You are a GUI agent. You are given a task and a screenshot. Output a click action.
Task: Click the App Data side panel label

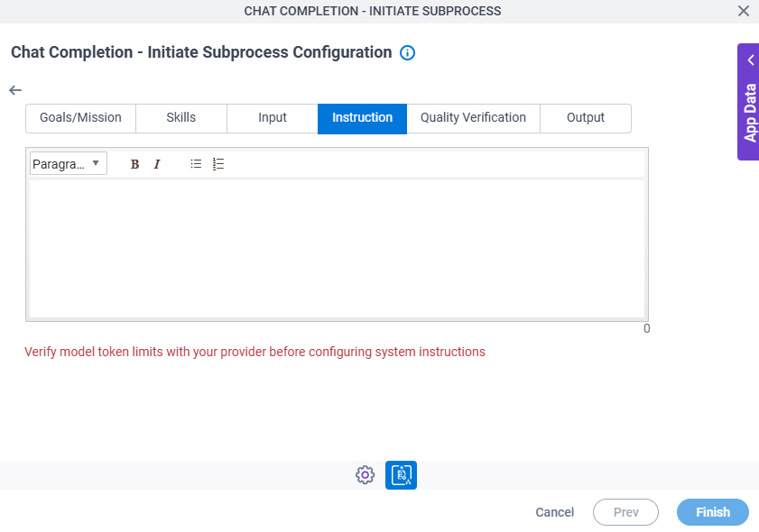(x=750, y=113)
